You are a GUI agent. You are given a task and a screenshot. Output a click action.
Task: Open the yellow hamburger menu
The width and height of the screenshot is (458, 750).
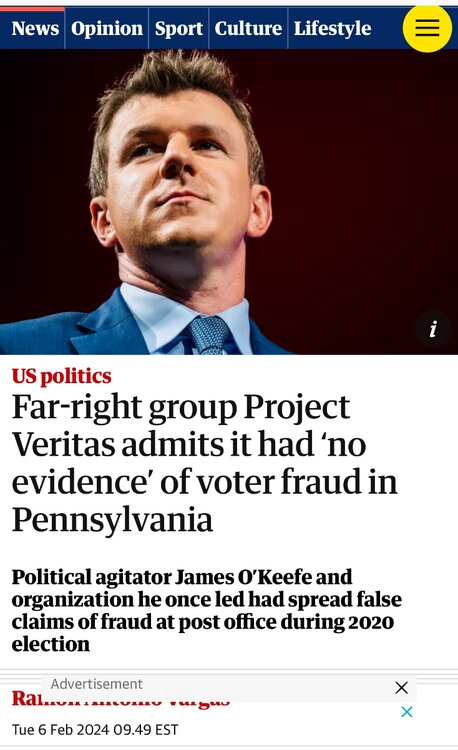tap(427, 28)
